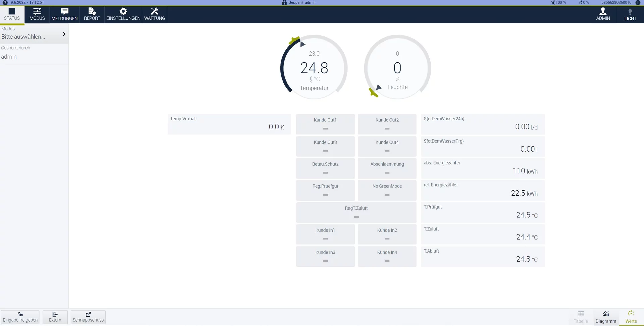Screen dimensions: 644x326
Task: Click the Kunde In1 indicator
Action: pos(325,234)
